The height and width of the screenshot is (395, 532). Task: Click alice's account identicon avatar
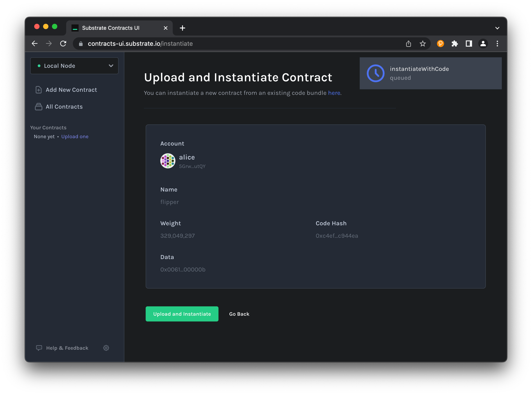pyautogui.click(x=168, y=161)
